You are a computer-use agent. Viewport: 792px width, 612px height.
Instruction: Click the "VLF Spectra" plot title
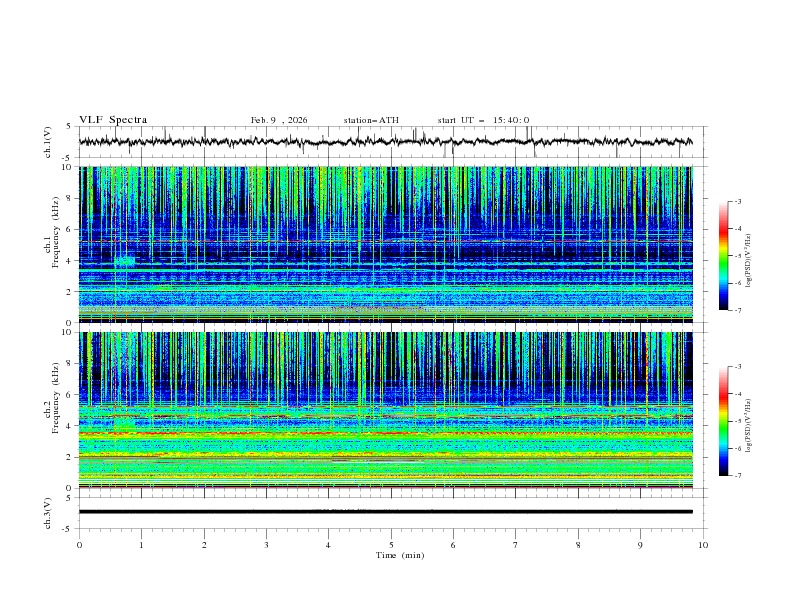[113, 120]
